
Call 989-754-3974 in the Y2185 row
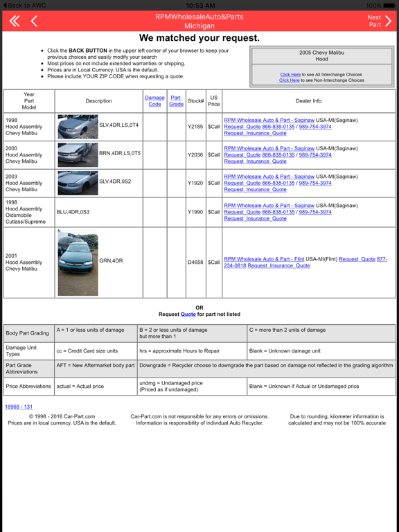tap(315, 127)
